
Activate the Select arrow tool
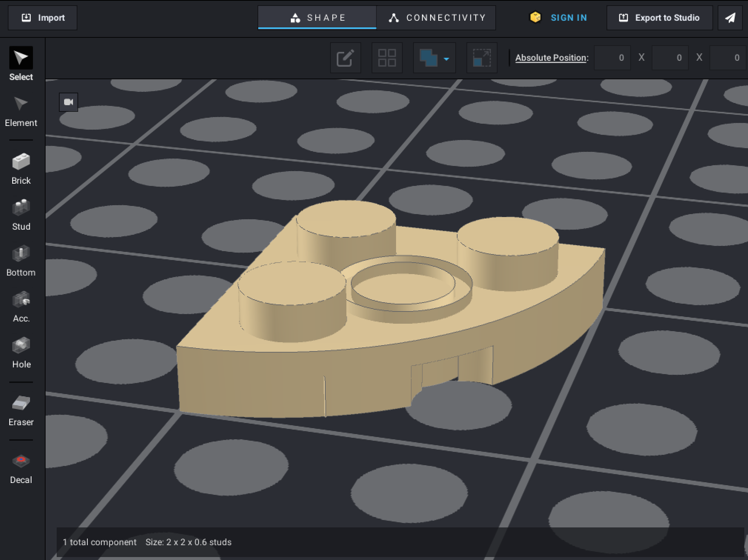click(x=21, y=59)
